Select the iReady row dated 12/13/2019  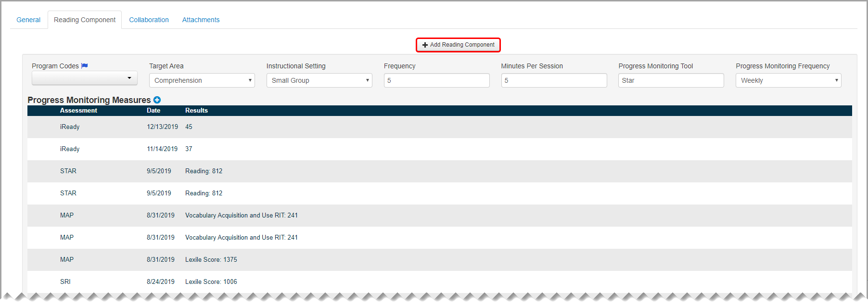coord(440,127)
